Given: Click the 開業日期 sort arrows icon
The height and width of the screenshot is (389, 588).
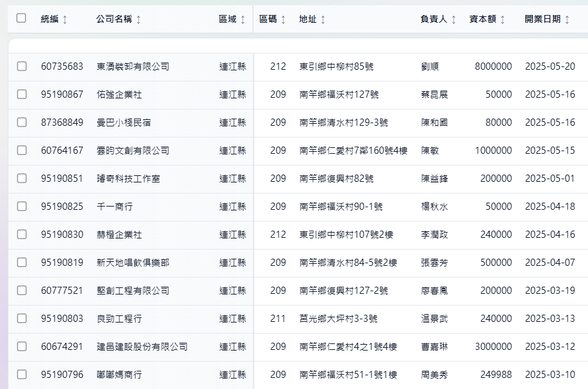Looking at the screenshot, I should click(567, 20).
